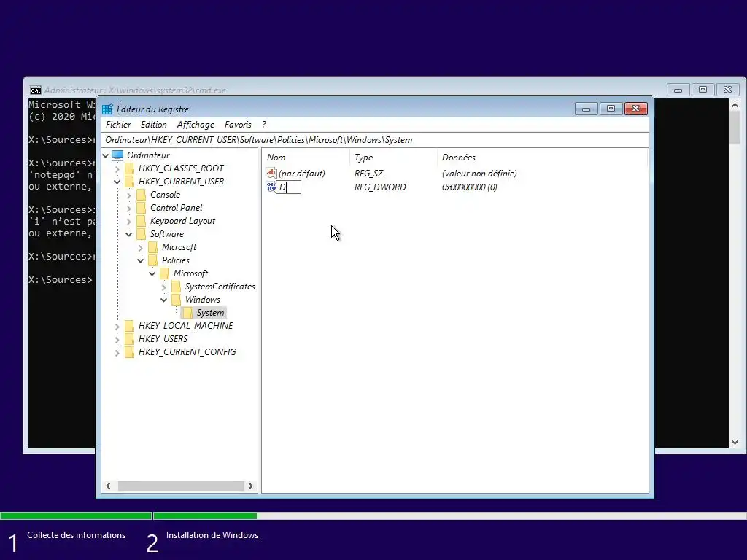Expand the Console key

[128, 195]
